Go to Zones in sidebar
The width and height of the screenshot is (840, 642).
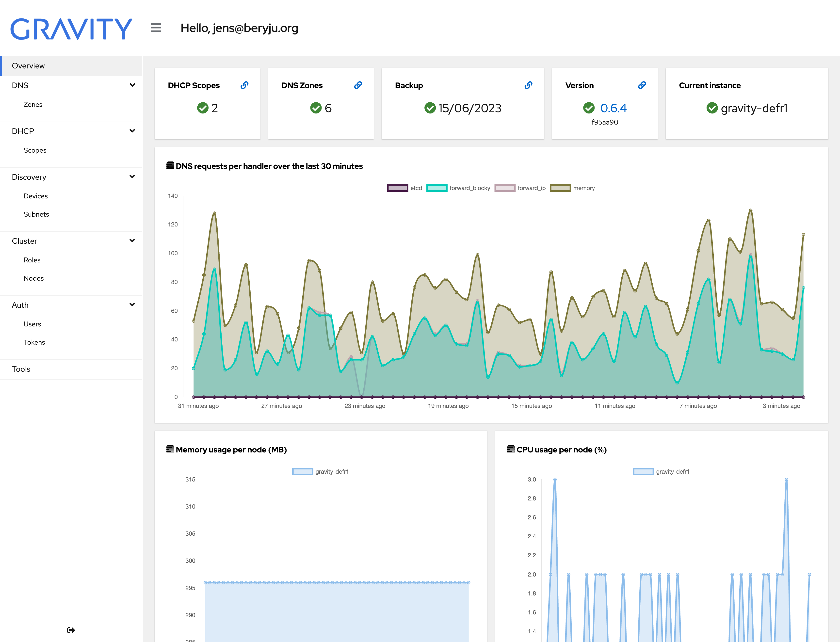(x=33, y=104)
